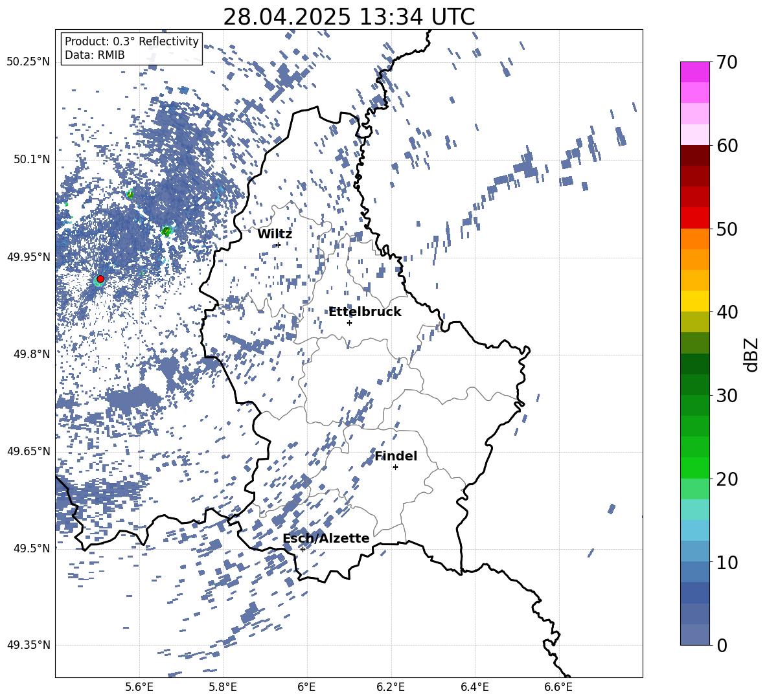Click the "Product: 0.3° Reflectivity" label
Viewport: 767px width, 700px height.
pyautogui.click(x=132, y=41)
